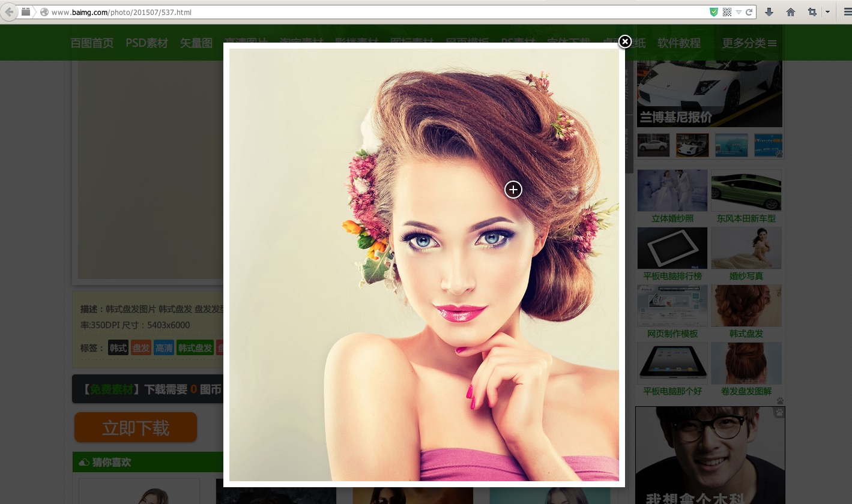Open the 平板电脑排行榜 link
Screen dimensions: 852x504
pos(672,276)
